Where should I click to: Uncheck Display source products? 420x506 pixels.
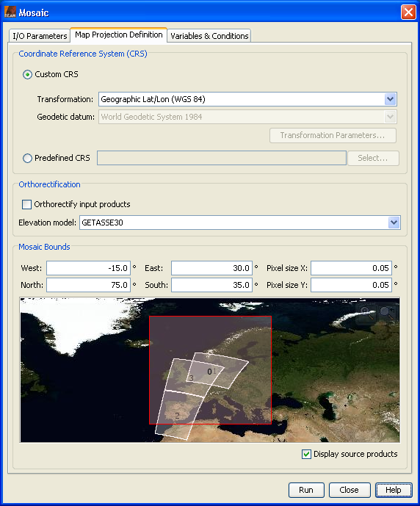306,454
